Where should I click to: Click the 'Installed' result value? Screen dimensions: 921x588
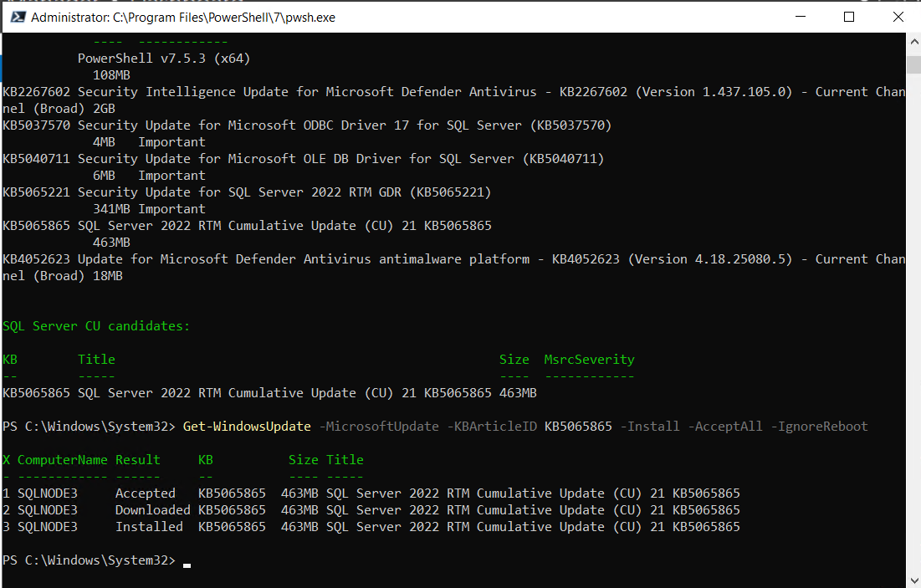click(149, 527)
